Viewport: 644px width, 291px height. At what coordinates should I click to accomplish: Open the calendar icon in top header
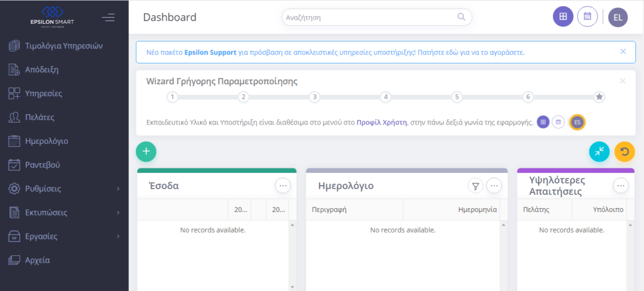pos(587,17)
